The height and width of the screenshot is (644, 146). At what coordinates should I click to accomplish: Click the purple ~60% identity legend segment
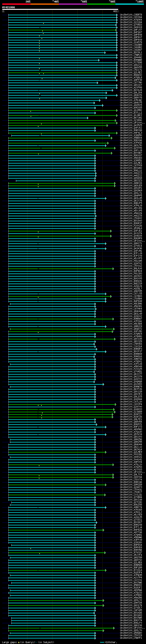(x=73, y=4)
